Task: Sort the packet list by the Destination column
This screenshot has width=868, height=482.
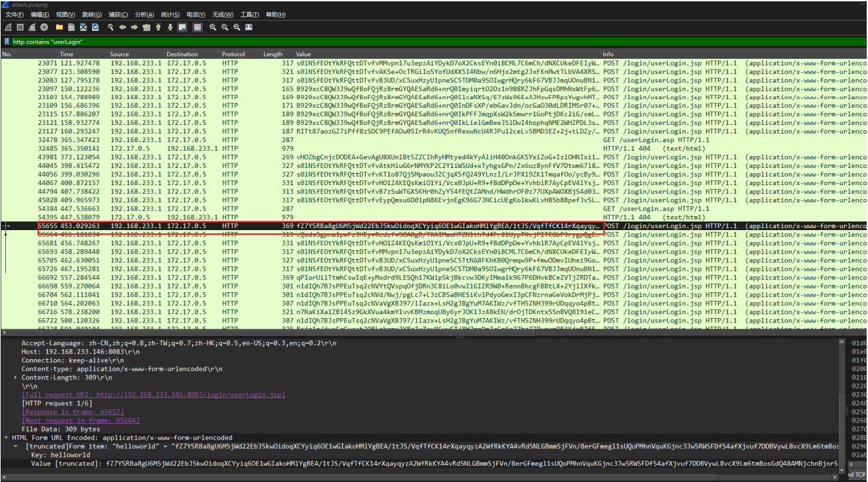Action: click(x=193, y=54)
